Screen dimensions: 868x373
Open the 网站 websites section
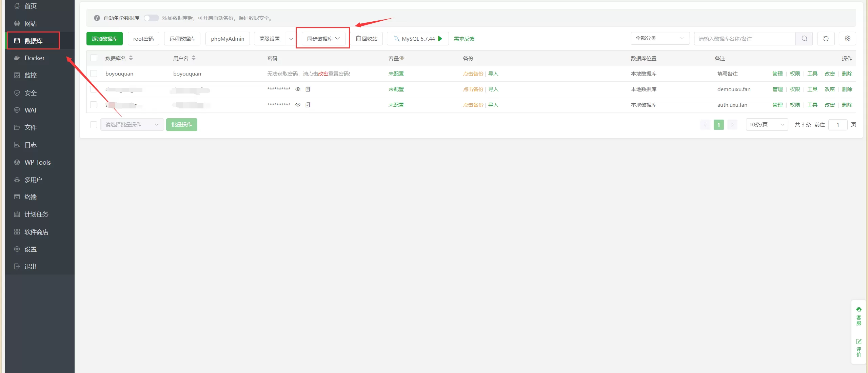[x=31, y=23]
